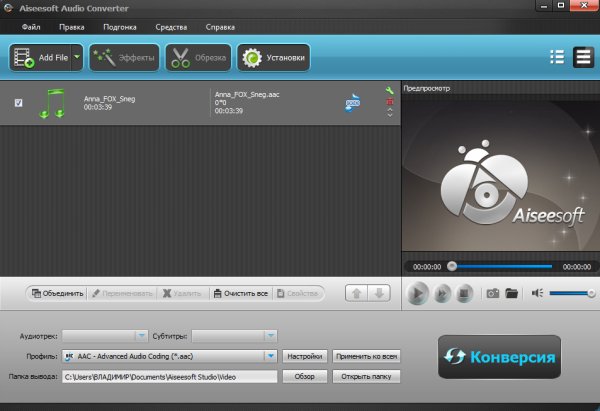The image size is (600, 411).
Task: Open the snapshot folder icon
Action: point(512,294)
